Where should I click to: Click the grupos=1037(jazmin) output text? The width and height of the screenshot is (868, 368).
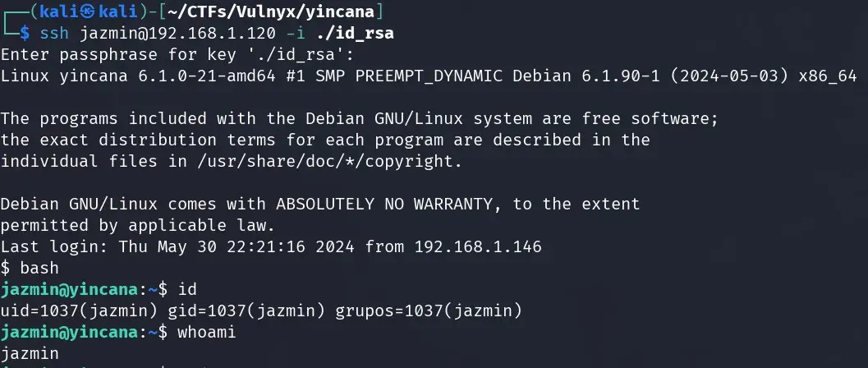429,310
